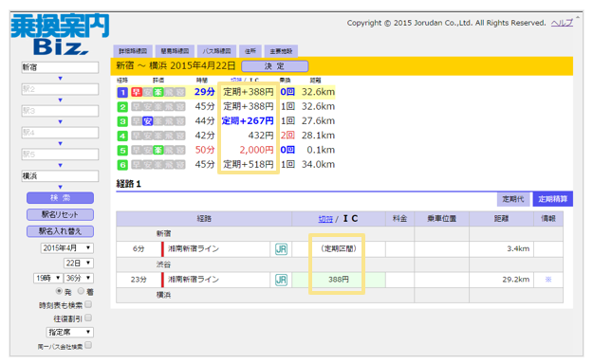This screenshot has width=593, height=364.
Task: Click 駅名入れ替え button
Action: (x=60, y=231)
